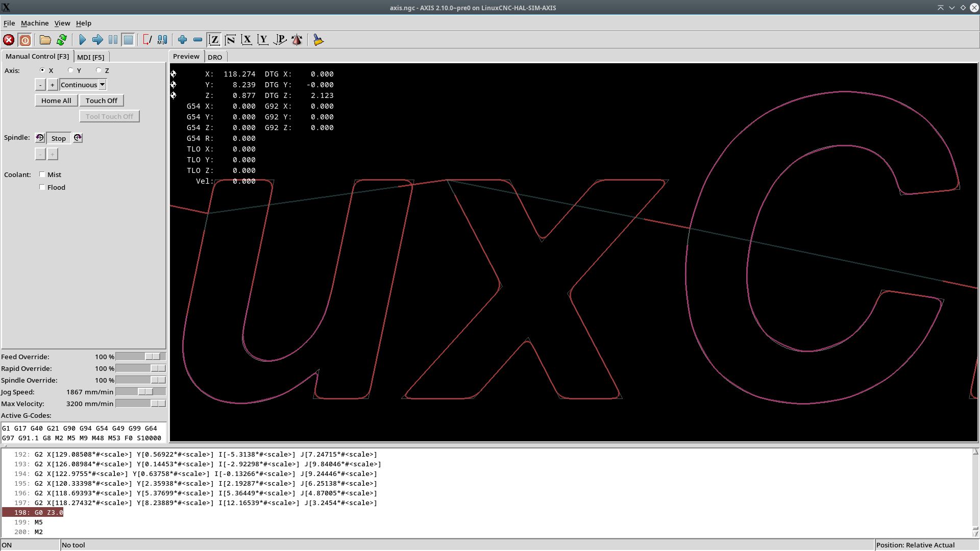Screen dimensions: 980x551
Task: Switch to the DRO tab
Action: 215,57
